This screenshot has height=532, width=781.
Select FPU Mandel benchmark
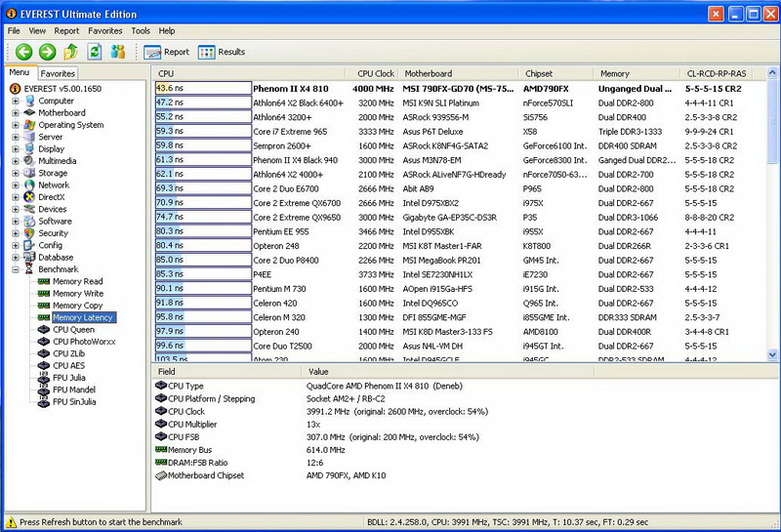[74, 389]
